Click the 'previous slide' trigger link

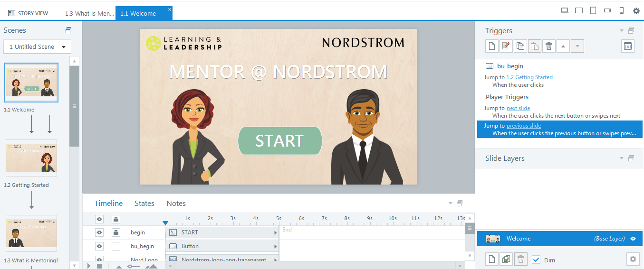pos(524,126)
